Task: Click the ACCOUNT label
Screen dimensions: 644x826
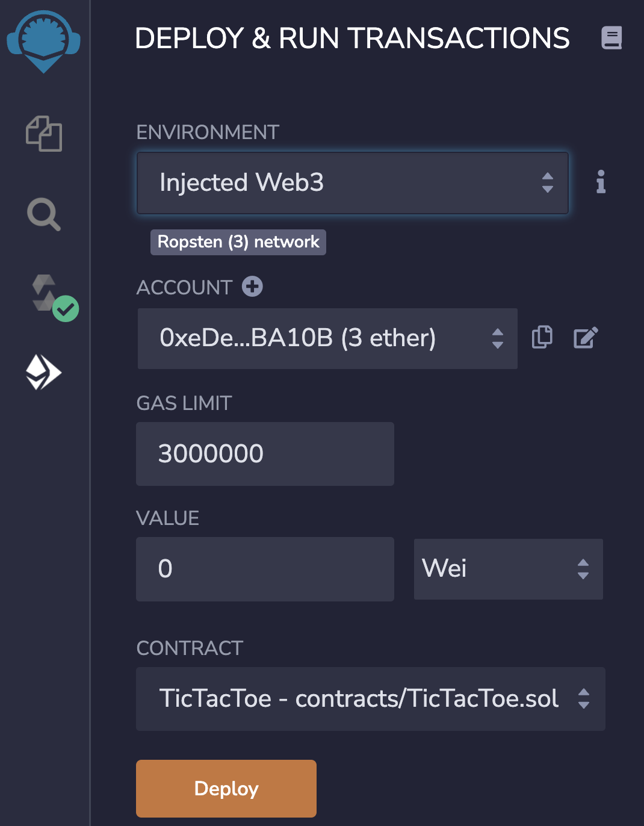Action: click(184, 288)
